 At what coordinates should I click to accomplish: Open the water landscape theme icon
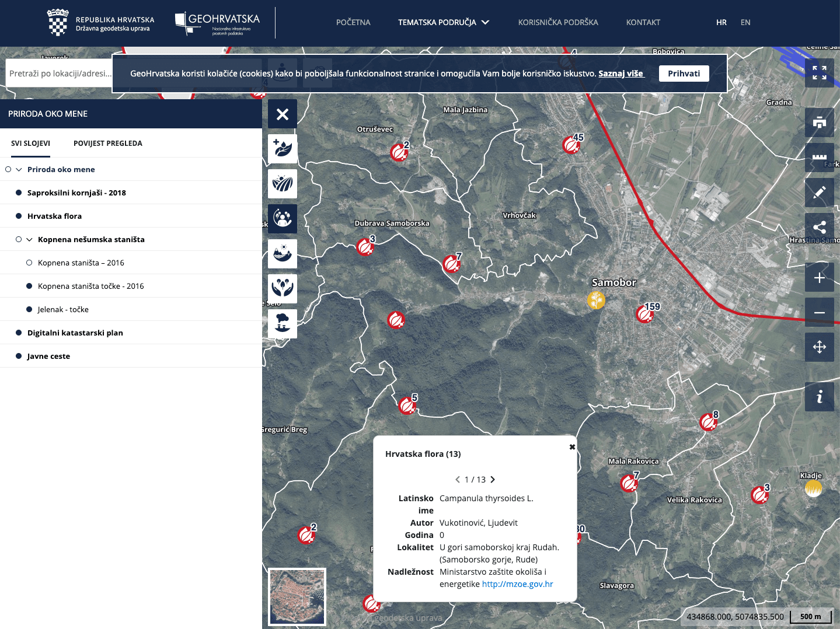tap(283, 254)
